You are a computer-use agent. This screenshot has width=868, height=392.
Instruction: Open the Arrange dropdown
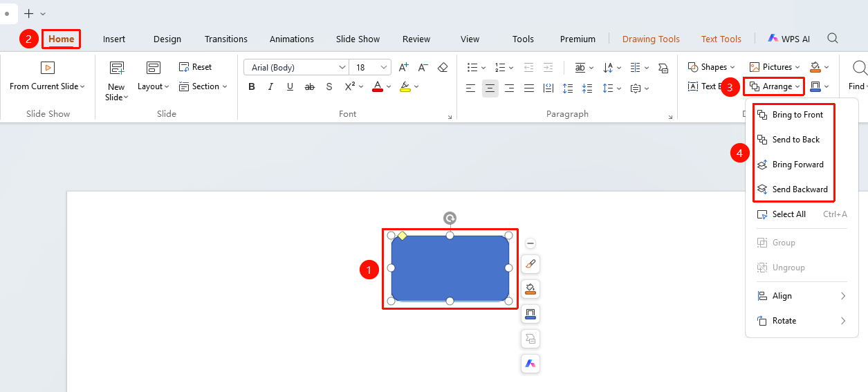tap(775, 86)
